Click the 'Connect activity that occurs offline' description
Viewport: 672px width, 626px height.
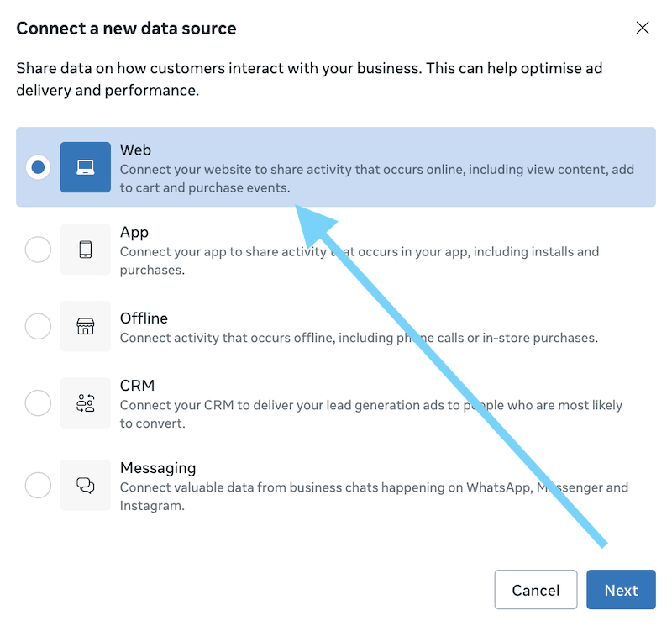click(359, 338)
